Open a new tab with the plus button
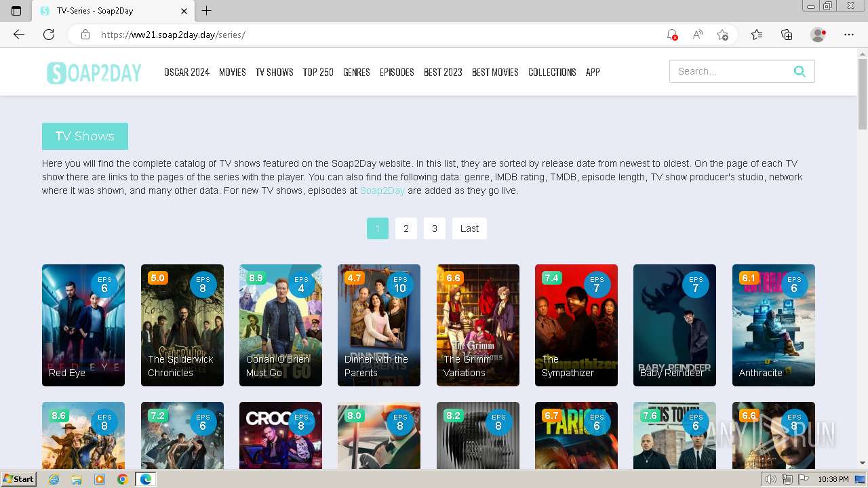The image size is (868, 488). tap(207, 11)
